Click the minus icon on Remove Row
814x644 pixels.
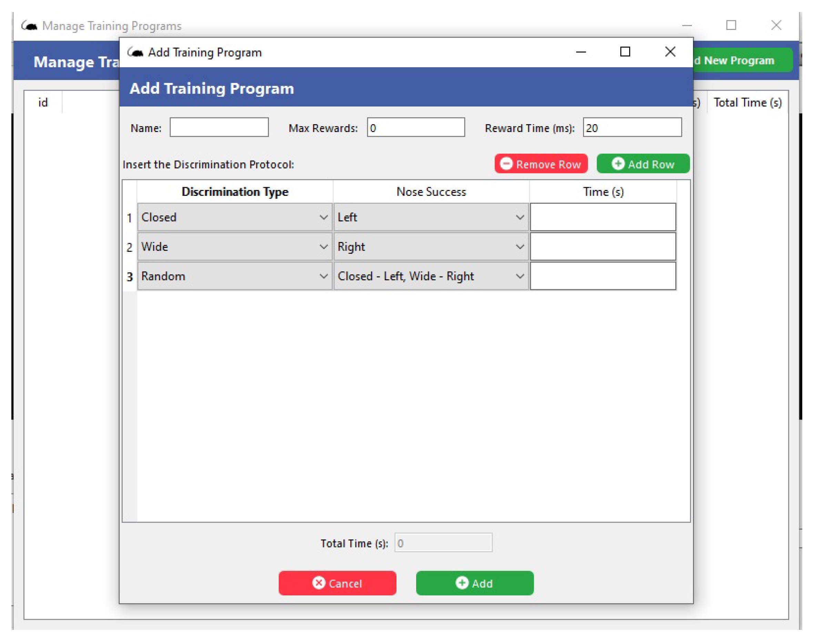(x=506, y=164)
